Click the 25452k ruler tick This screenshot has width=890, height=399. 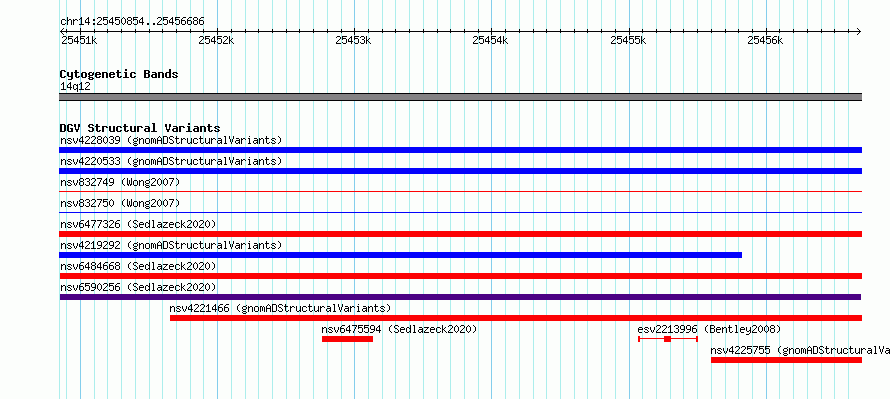click(216, 40)
